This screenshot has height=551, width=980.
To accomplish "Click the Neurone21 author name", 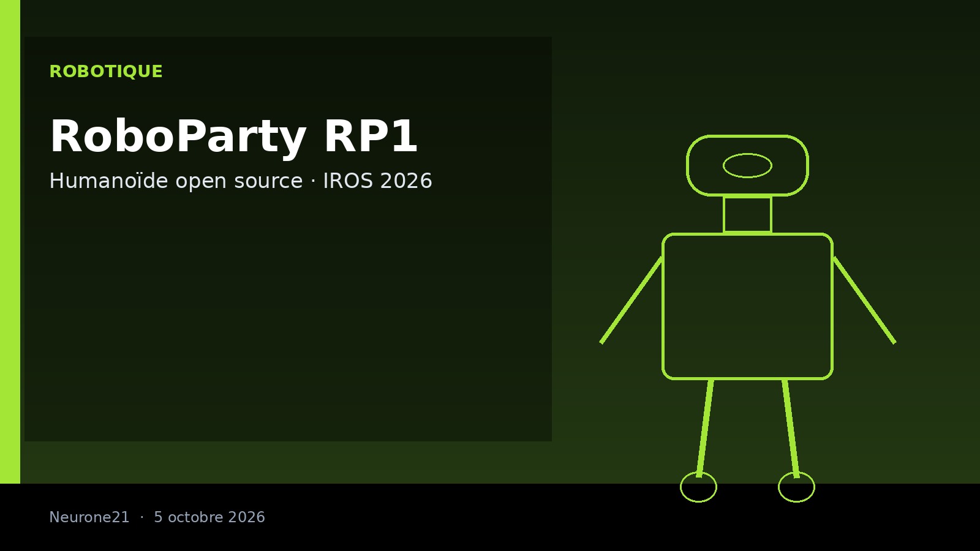I will (x=89, y=517).
